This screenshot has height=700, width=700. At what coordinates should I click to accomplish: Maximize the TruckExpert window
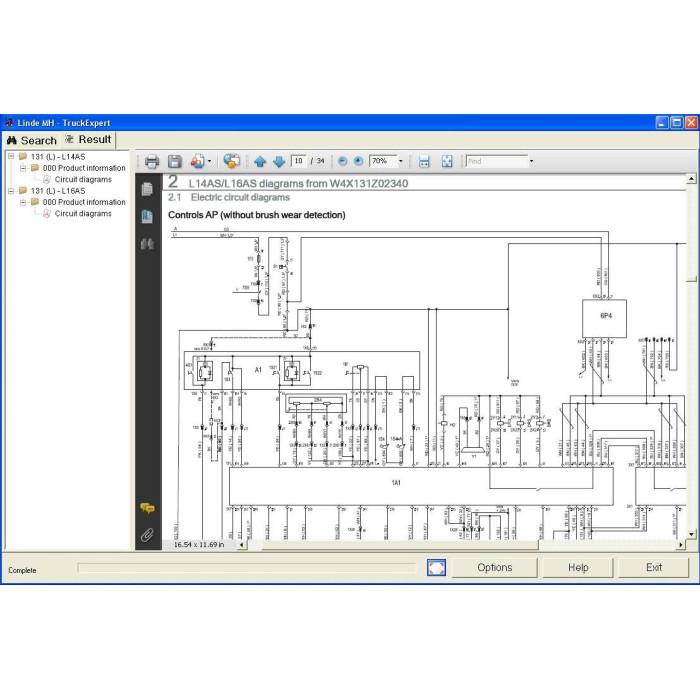676,122
